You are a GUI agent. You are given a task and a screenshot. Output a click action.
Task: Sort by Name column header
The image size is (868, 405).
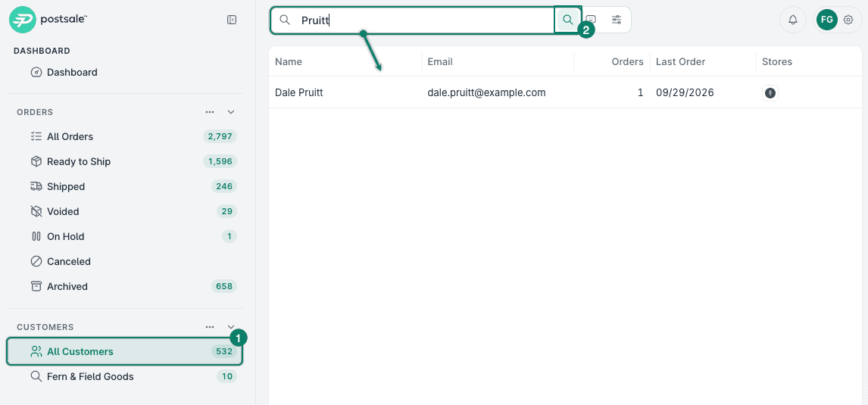(x=289, y=62)
